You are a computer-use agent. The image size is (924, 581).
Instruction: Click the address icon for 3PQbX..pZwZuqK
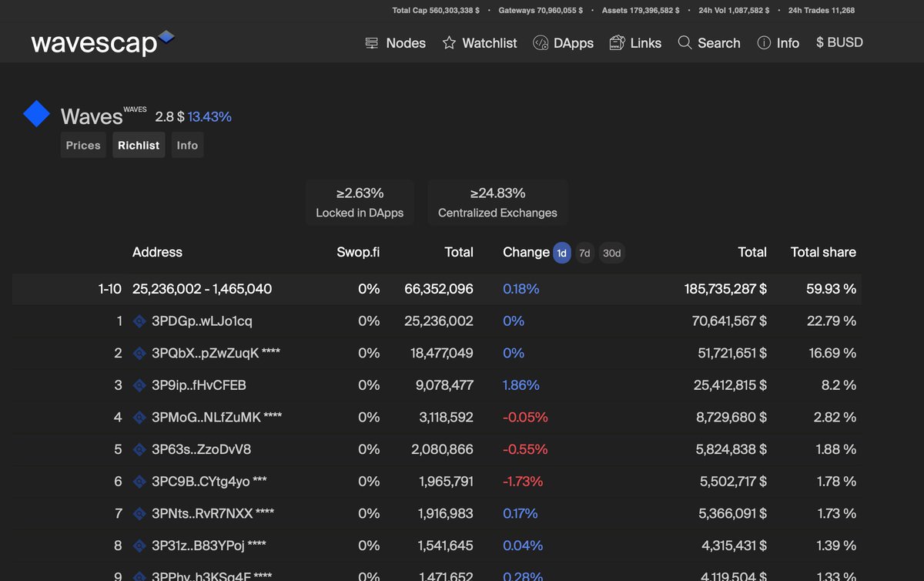139,354
